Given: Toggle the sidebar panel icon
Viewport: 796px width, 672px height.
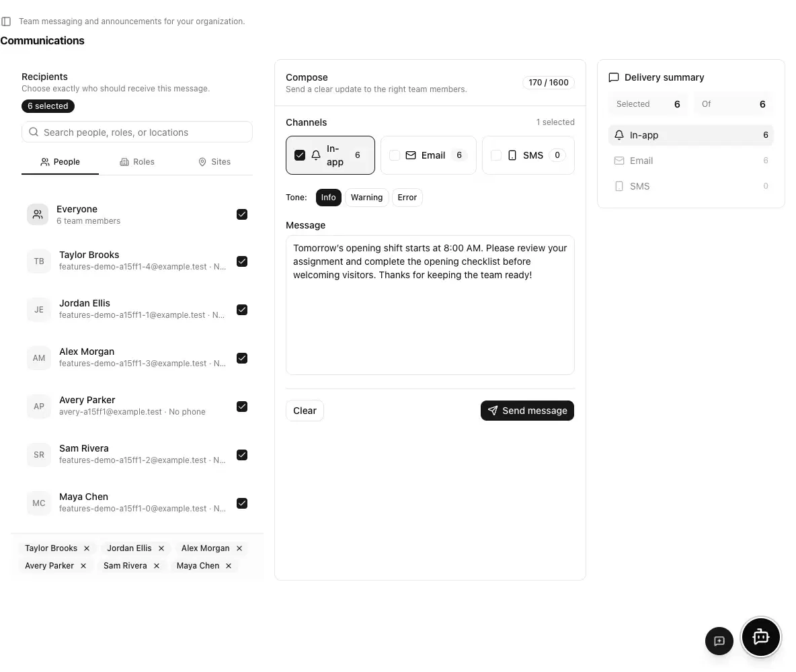Looking at the screenshot, I should click(6, 22).
